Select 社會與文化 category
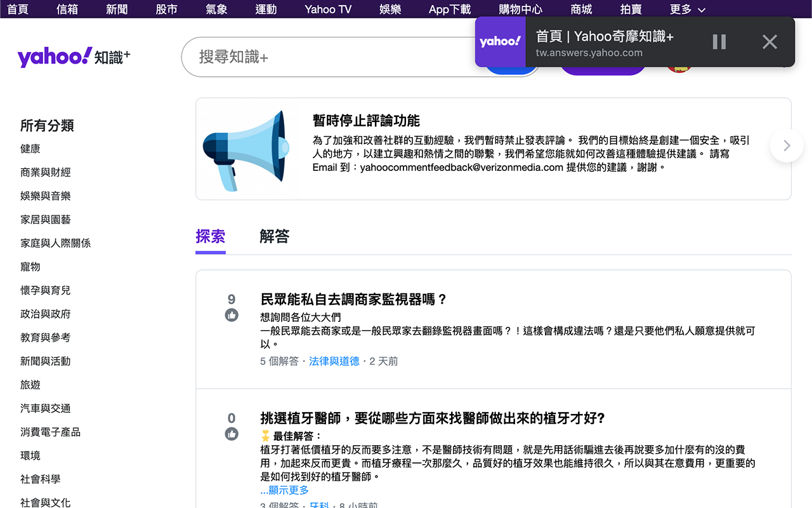 point(46,502)
